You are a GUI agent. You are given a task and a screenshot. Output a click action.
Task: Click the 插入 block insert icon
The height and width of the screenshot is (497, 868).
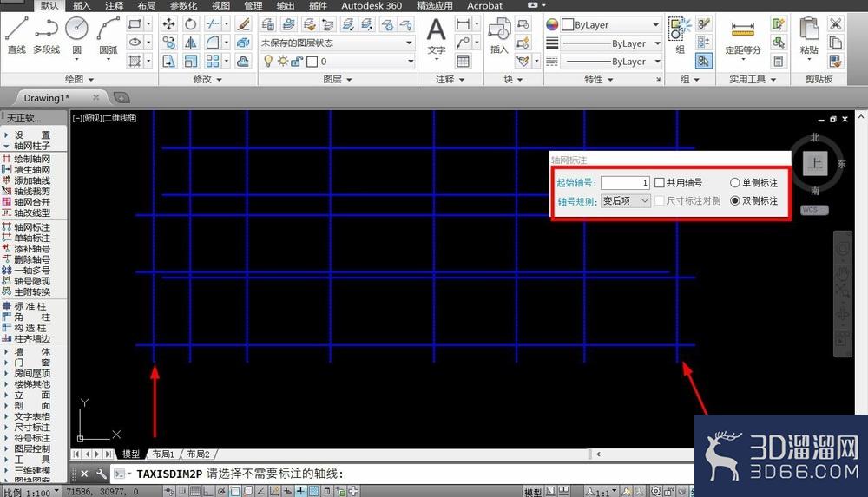499,36
